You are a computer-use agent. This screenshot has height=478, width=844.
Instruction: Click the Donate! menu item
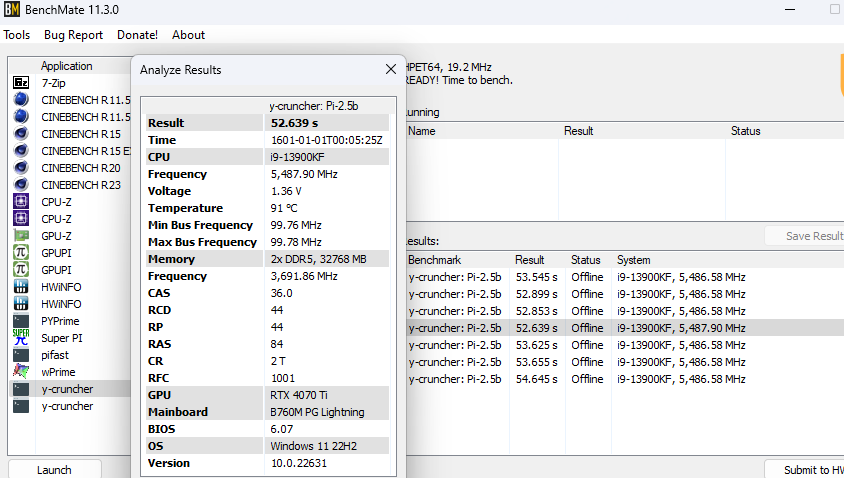[137, 35]
